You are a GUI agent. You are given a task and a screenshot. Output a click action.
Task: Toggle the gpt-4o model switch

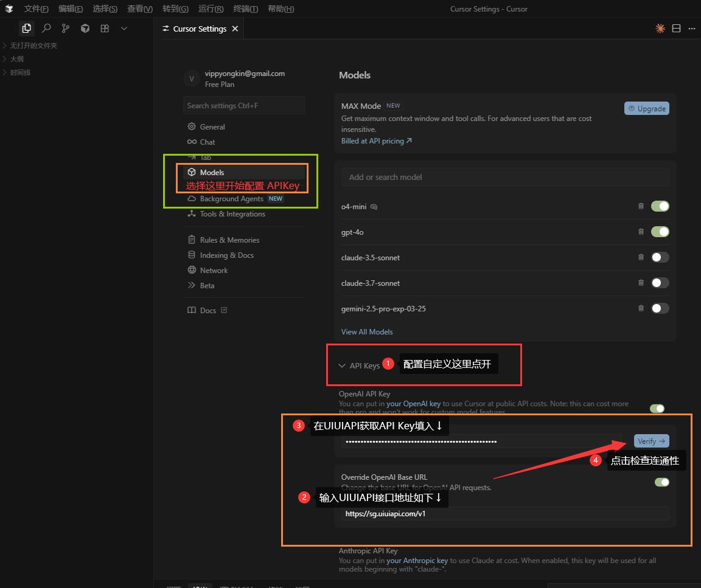tap(660, 232)
